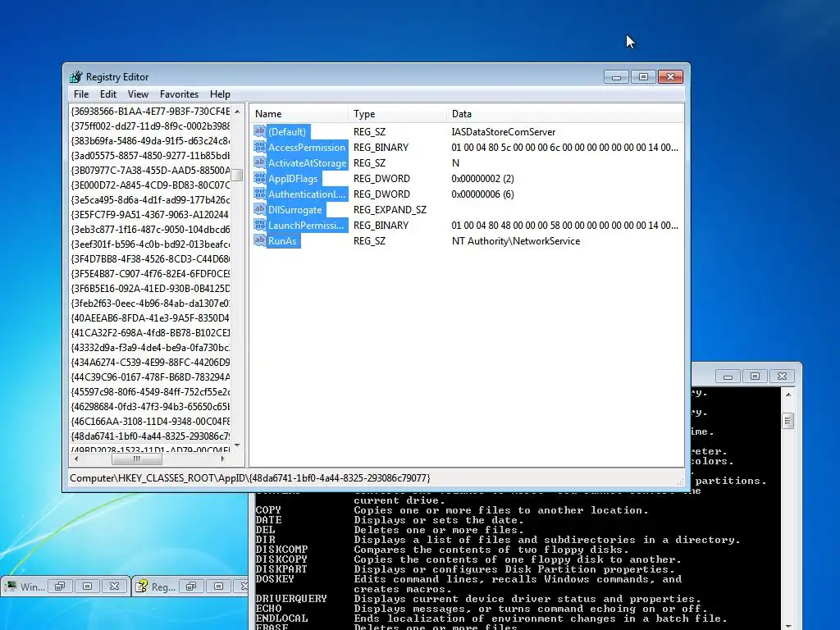Maximize the minimized Win... window
The height and width of the screenshot is (630, 840).
[x=87, y=586]
